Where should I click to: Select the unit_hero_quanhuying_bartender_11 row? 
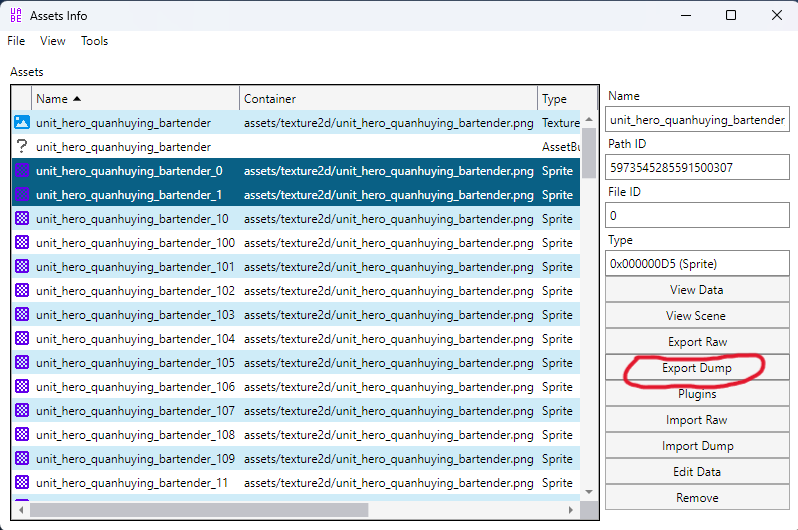click(x=132, y=483)
